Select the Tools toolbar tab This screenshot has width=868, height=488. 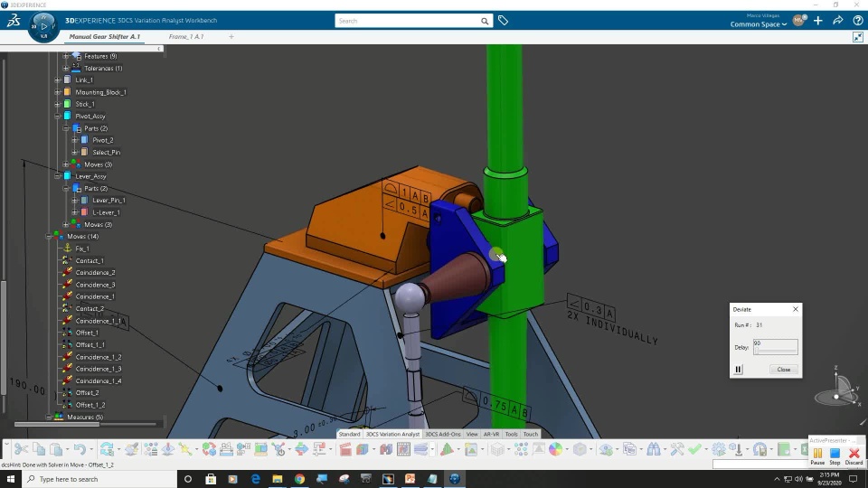(511, 435)
